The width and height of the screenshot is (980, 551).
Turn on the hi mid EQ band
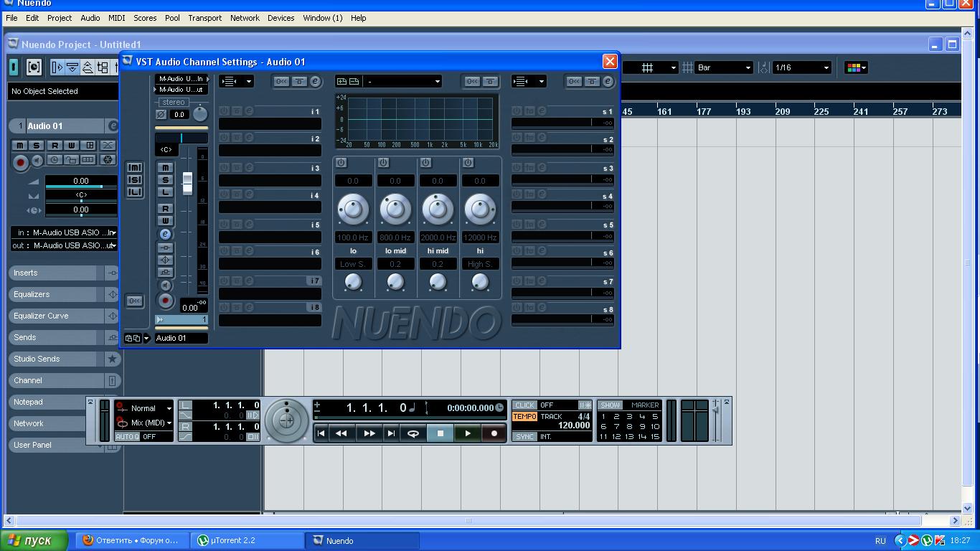tap(425, 163)
